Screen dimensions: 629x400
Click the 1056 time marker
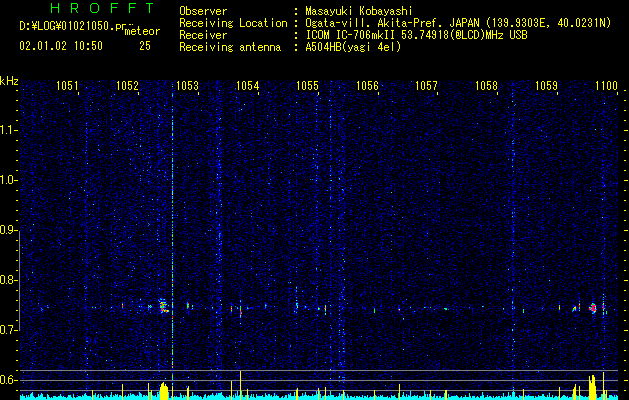367,85
